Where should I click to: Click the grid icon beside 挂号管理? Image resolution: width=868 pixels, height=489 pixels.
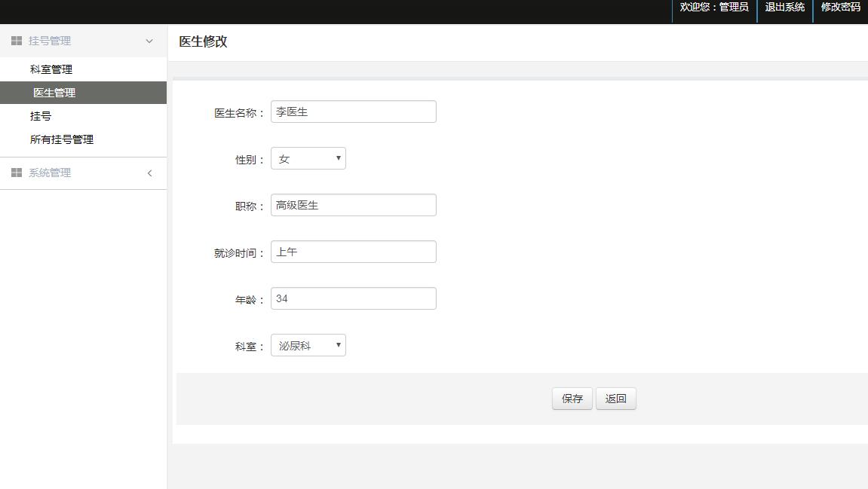[17, 41]
